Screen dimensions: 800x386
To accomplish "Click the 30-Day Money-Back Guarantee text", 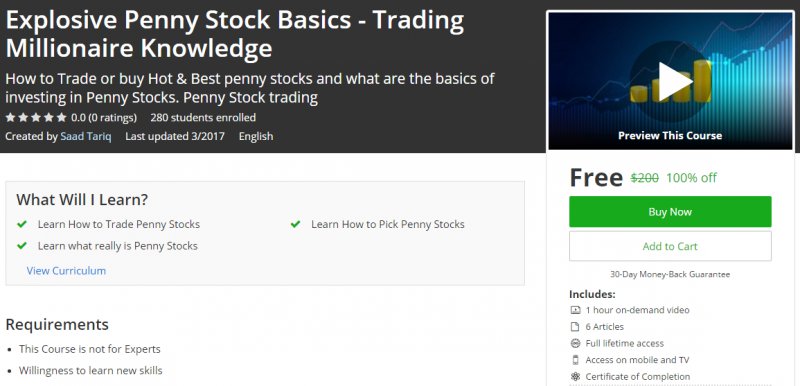I will point(670,274).
